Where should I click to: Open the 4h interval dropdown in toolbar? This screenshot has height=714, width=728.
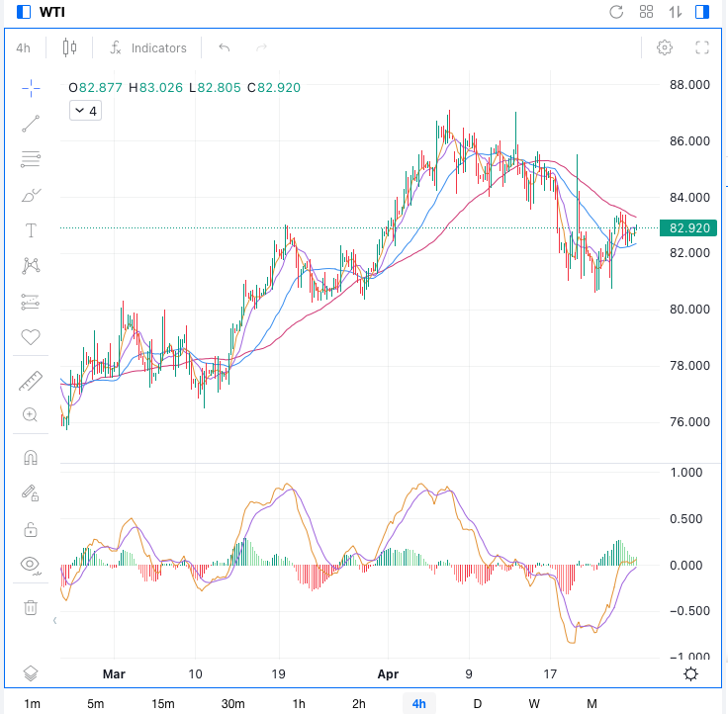pos(24,47)
